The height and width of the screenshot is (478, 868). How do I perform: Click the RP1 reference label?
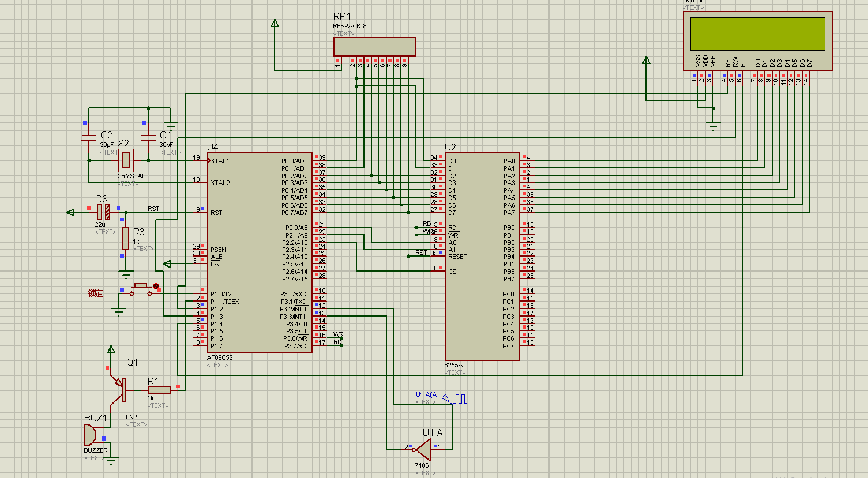click(341, 16)
